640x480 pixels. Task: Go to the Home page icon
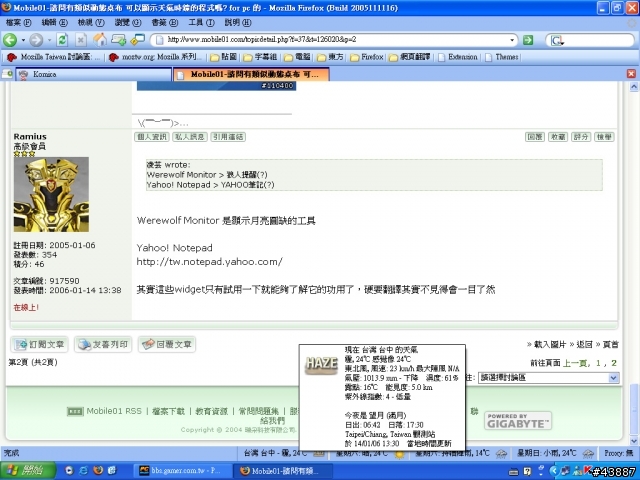point(100,40)
